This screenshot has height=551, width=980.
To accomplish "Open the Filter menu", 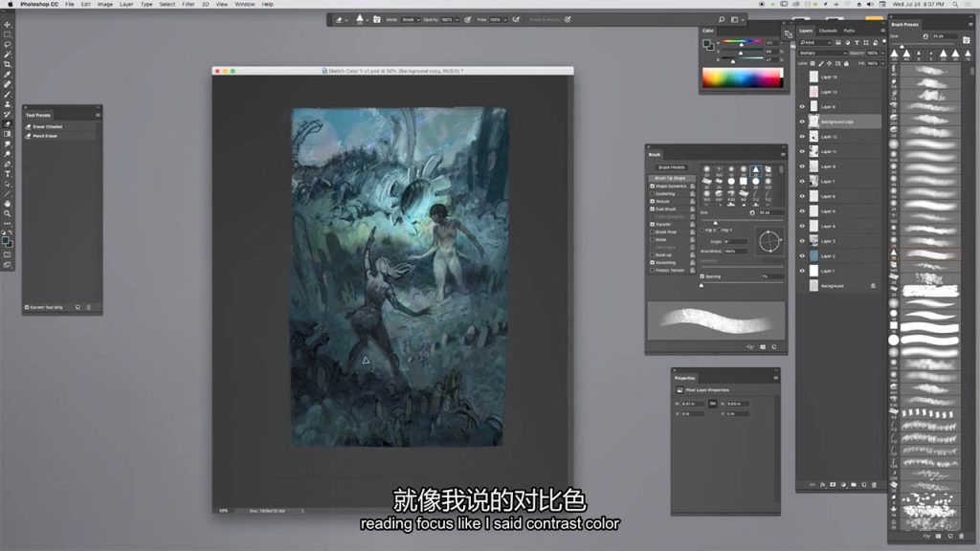I will 188,5.
